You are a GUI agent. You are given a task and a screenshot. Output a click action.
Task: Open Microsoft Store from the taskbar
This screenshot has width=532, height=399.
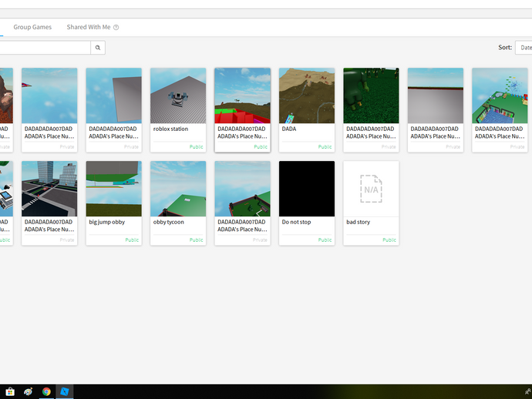pos(10,391)
